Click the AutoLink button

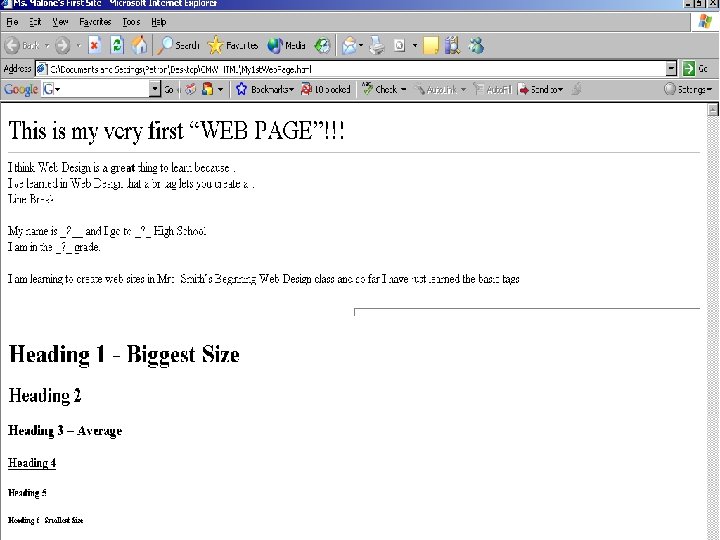[440, 89]
